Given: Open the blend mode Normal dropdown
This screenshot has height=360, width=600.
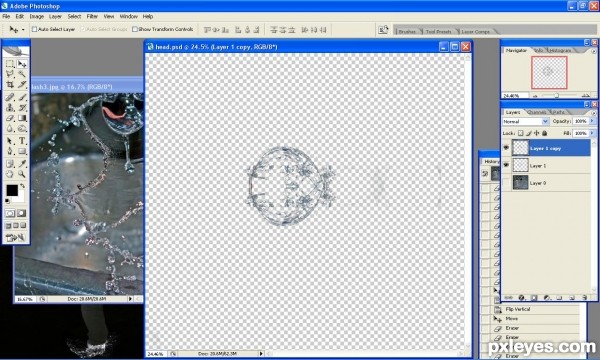Looking at the screenshot, I should 525,122.
